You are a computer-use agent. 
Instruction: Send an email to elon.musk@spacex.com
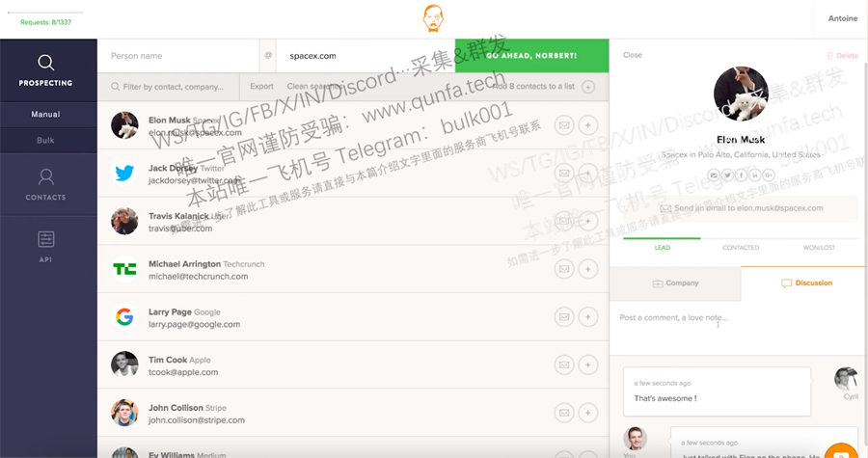pyautogui.click(x=742, y=208)
